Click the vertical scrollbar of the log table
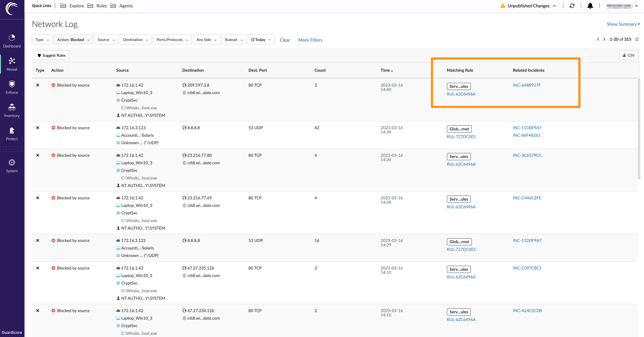644x337 pixels. [x=639, y=129]
